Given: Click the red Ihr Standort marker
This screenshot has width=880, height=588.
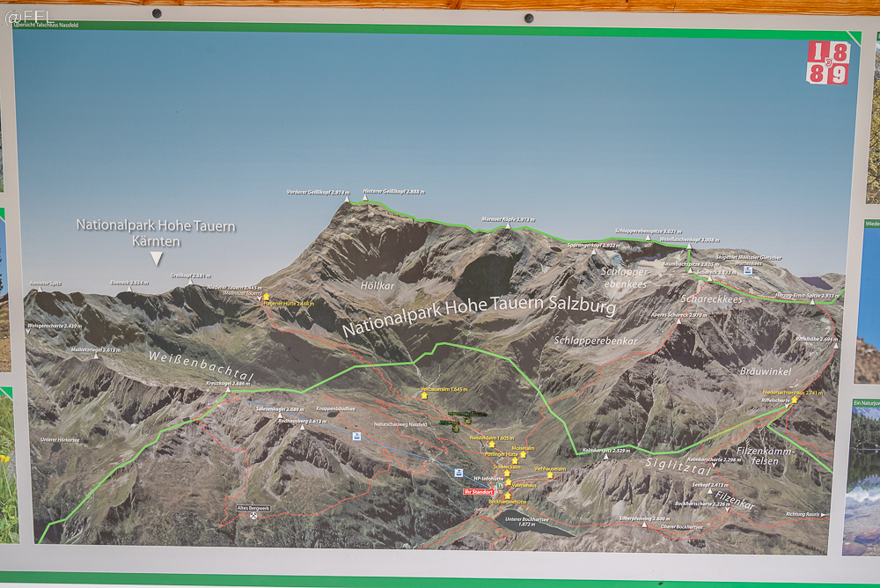Looking at the screenshot, I should pos(479,492).
